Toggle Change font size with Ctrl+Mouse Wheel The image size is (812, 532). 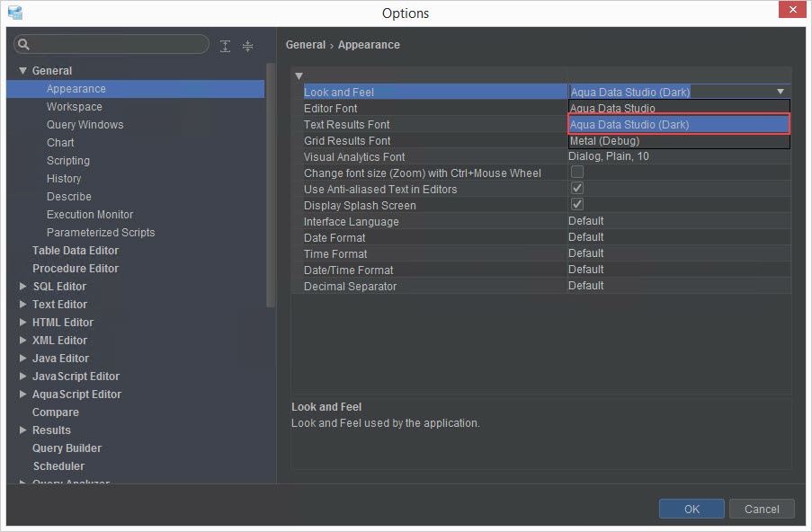click(577, 173)
